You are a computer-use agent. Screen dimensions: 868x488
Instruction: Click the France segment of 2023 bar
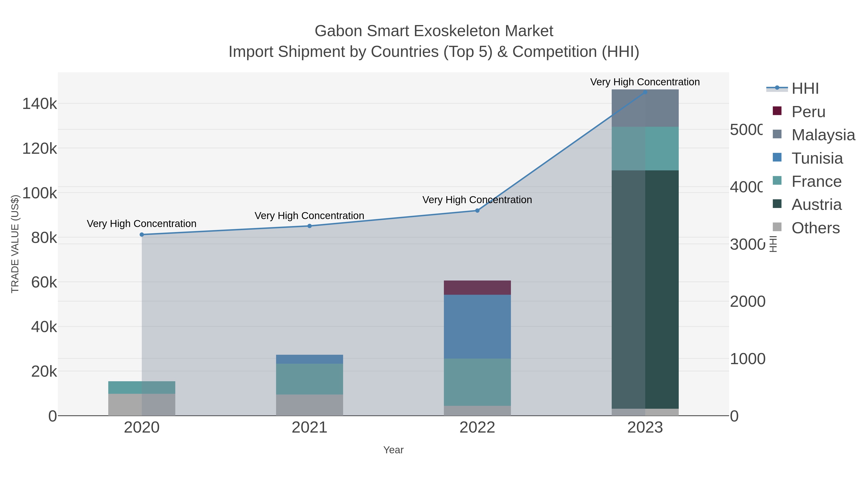click(645, 148)
